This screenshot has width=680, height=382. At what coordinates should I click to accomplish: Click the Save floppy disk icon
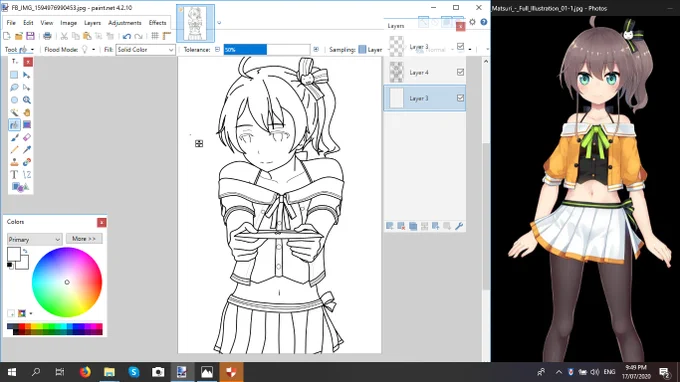pyautogui.click(x=30, y=36)
